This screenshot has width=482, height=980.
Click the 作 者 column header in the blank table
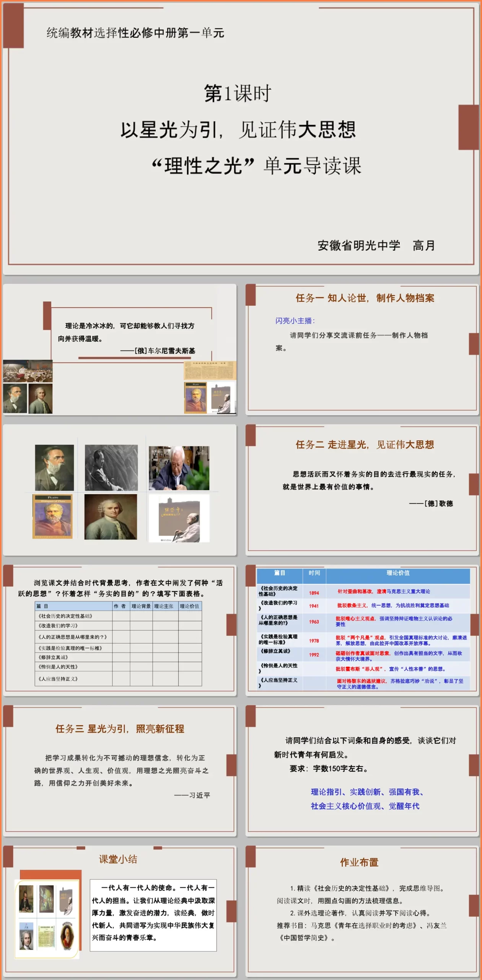(121, 606)
